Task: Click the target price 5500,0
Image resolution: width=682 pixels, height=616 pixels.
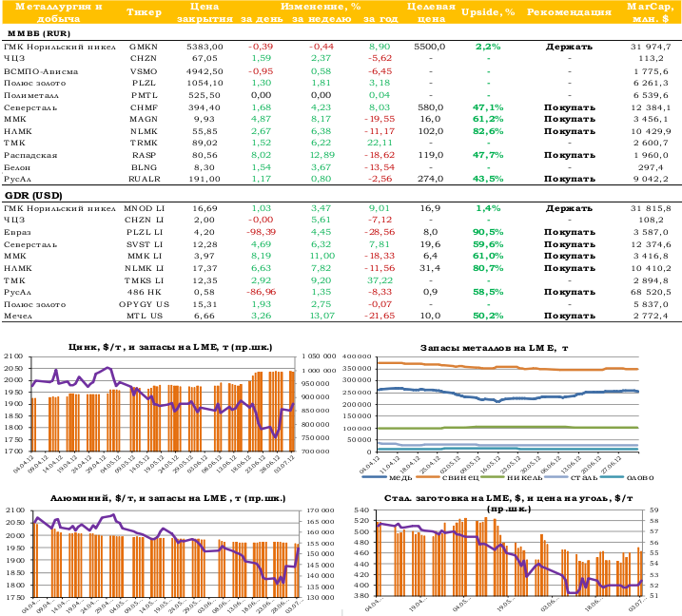Action: [430, 47]
